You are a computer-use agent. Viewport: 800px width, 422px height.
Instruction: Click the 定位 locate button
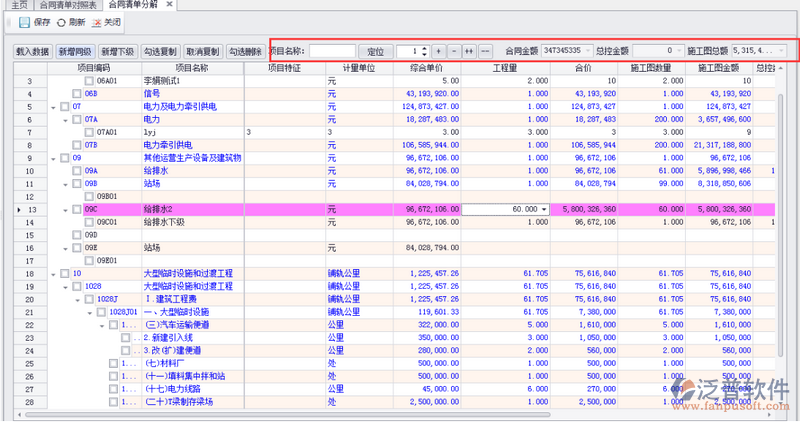376,50
